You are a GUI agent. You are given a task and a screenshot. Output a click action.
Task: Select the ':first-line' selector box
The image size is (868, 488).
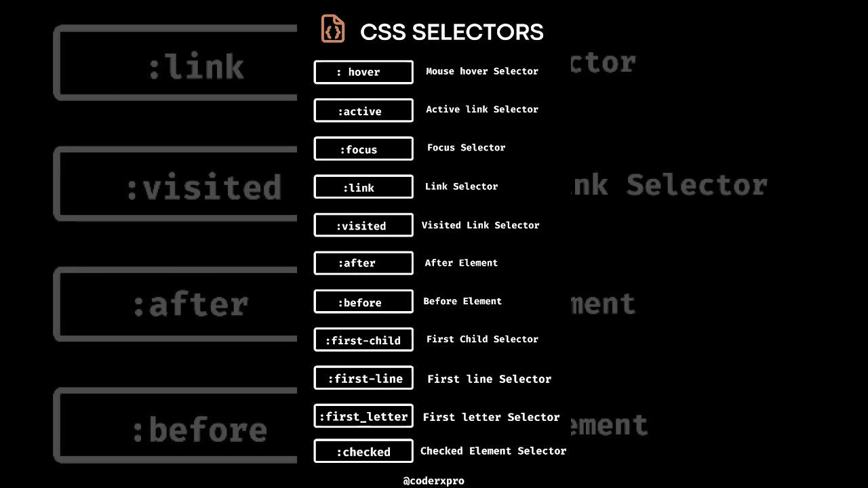363,378
